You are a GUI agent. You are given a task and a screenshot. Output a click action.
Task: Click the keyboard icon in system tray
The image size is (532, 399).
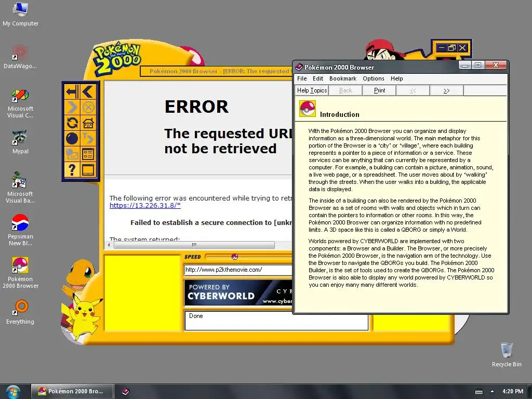478,392
